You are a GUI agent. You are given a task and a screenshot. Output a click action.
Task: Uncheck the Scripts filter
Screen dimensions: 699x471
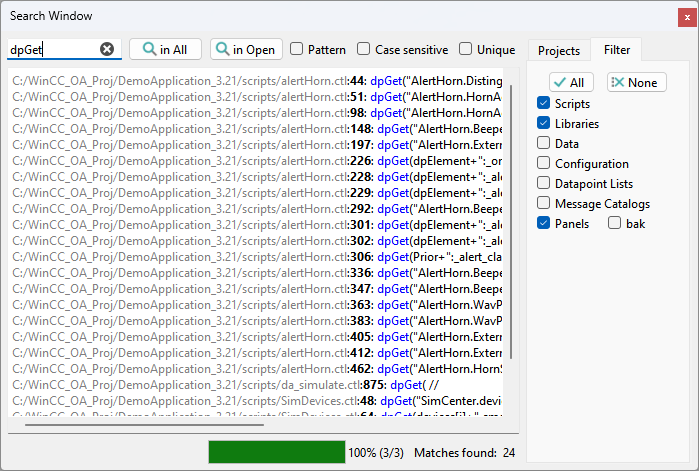click(x=543, y=104)
